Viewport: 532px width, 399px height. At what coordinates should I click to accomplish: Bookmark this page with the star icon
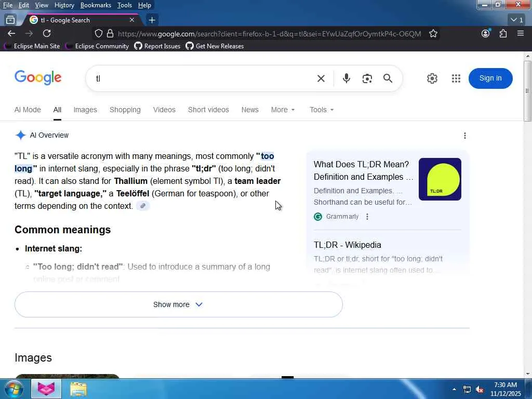point(433,33)
